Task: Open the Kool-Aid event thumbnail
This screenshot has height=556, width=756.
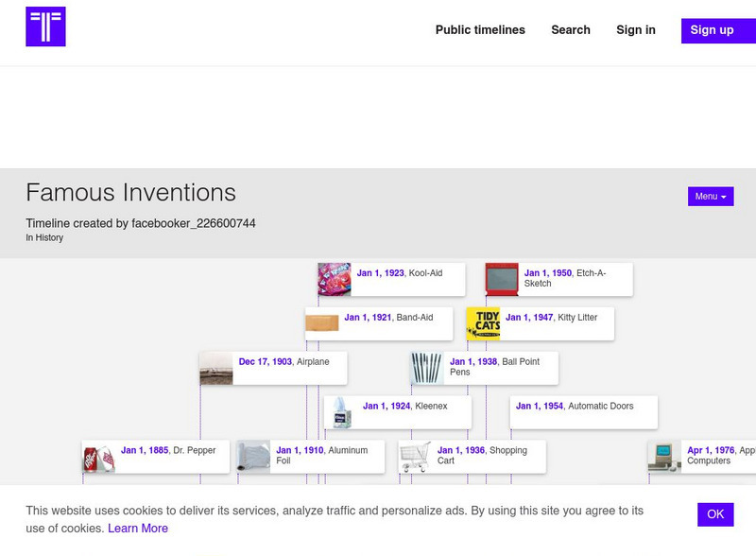Action: click(335, 280)
